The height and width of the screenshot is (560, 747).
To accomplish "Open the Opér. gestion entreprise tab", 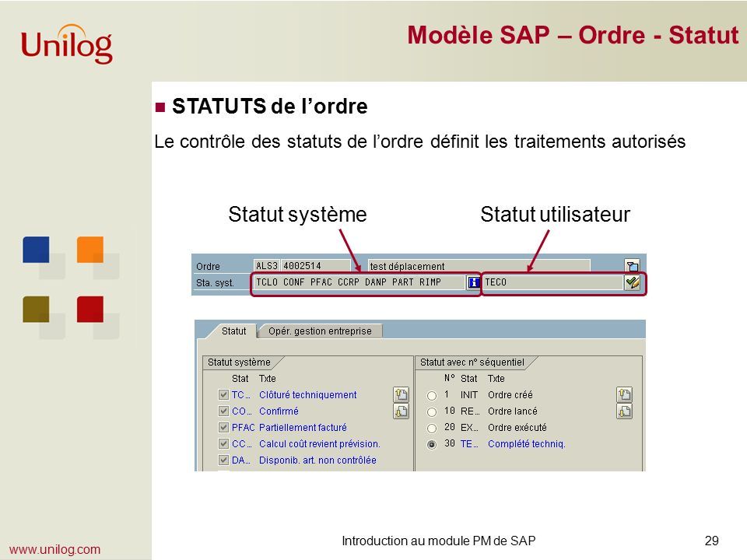I will pos(320,331).
